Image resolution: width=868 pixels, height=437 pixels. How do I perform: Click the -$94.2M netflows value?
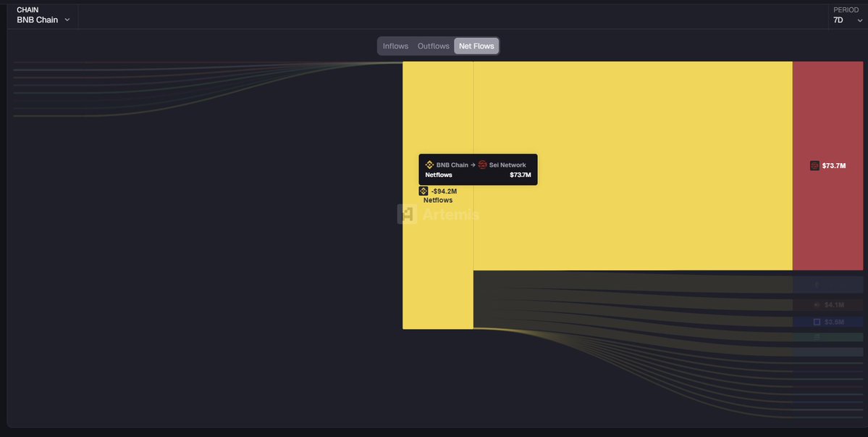coord(444,191)
